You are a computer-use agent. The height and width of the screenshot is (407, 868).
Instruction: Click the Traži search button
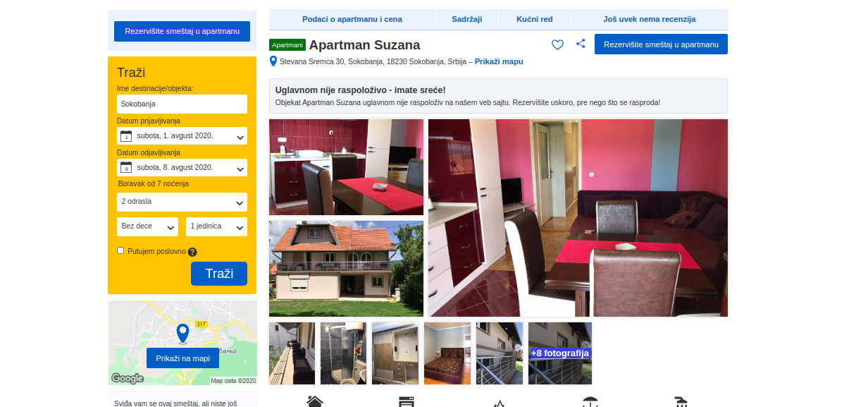tap(219, 274)
